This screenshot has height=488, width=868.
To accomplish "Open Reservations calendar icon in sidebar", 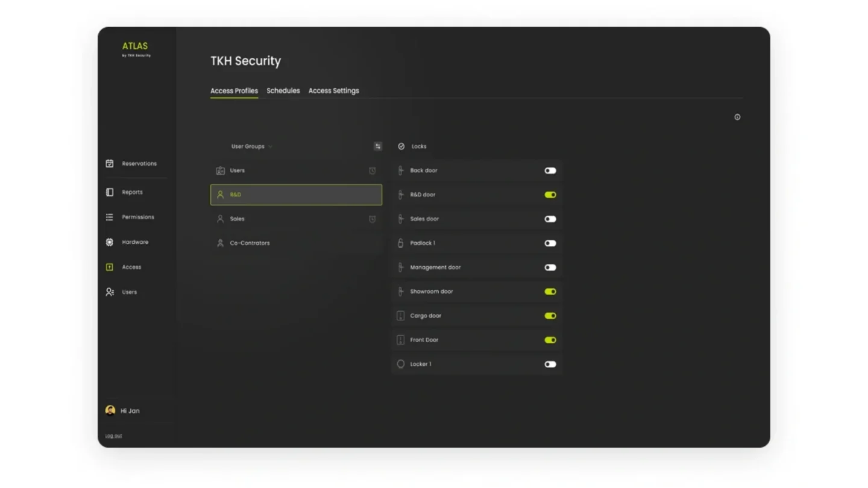I will click(x=110, y=163).
